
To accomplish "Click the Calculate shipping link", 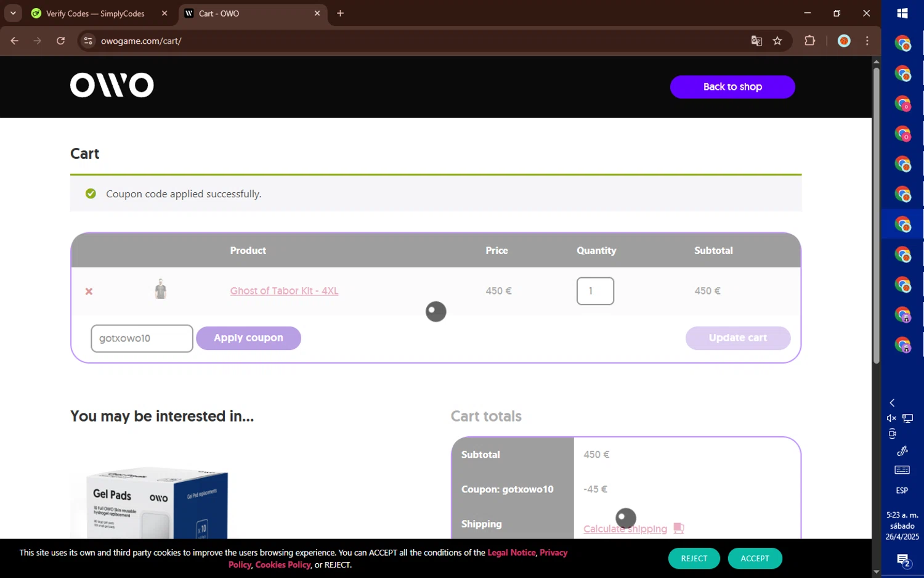I will coord(625,529).
